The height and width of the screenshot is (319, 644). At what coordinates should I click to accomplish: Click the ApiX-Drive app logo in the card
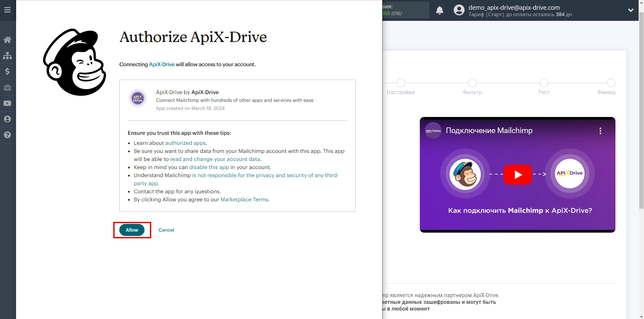click(138, 98)
